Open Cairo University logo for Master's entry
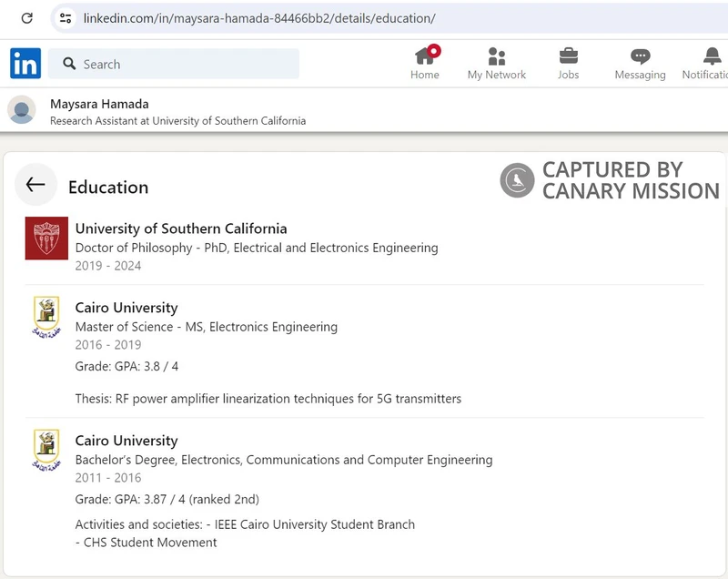This screenshot has width=728, height=579. [x=46, y=317]
